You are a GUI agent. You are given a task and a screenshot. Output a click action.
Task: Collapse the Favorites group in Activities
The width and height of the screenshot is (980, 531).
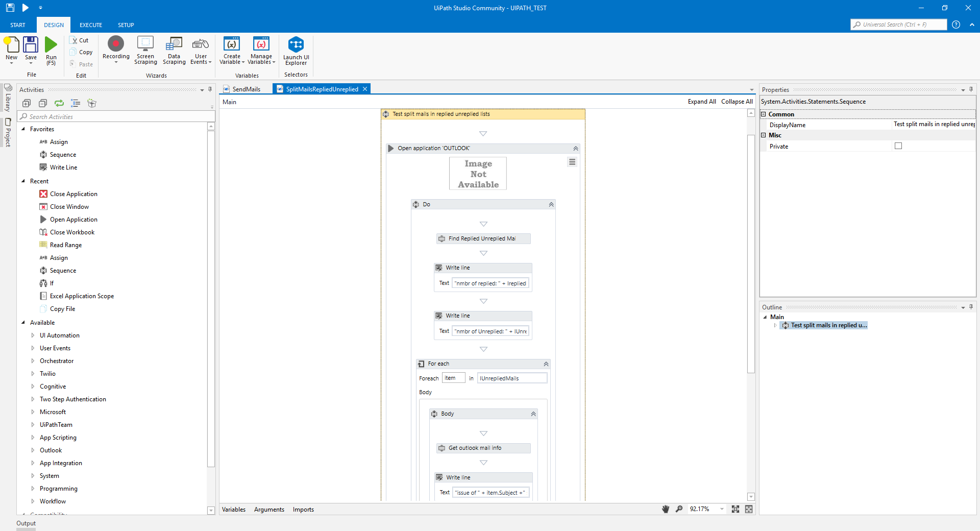click(x=23, y=129)
